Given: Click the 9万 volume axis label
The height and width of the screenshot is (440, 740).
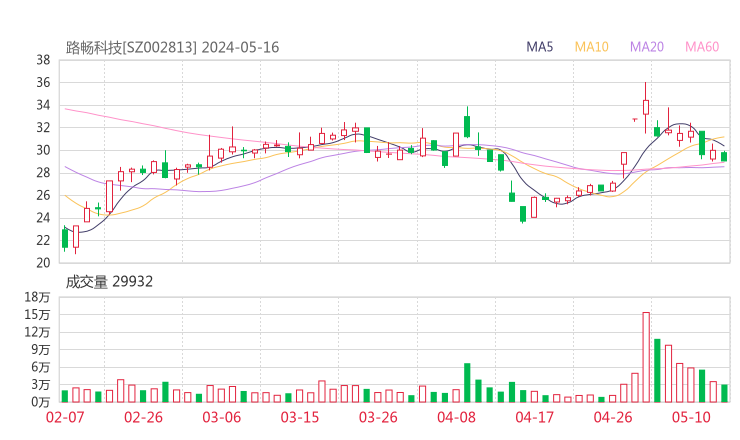Looking at the screenshot, I should [x=41, y=350].
